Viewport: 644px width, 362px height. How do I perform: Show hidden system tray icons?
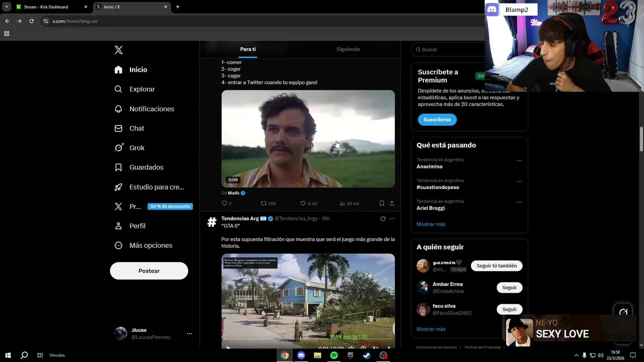[x=576, y=355]
